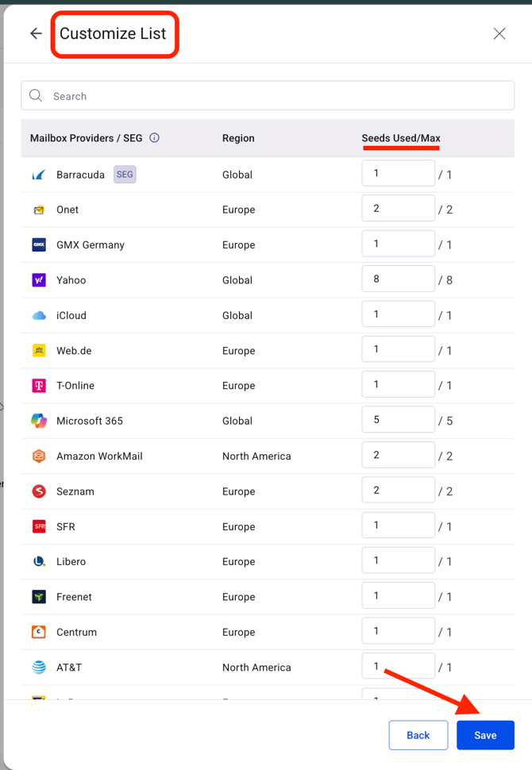Click the Yahoo provider logo
This screenshot has width=532, height=770.
[x=39, y=280]
